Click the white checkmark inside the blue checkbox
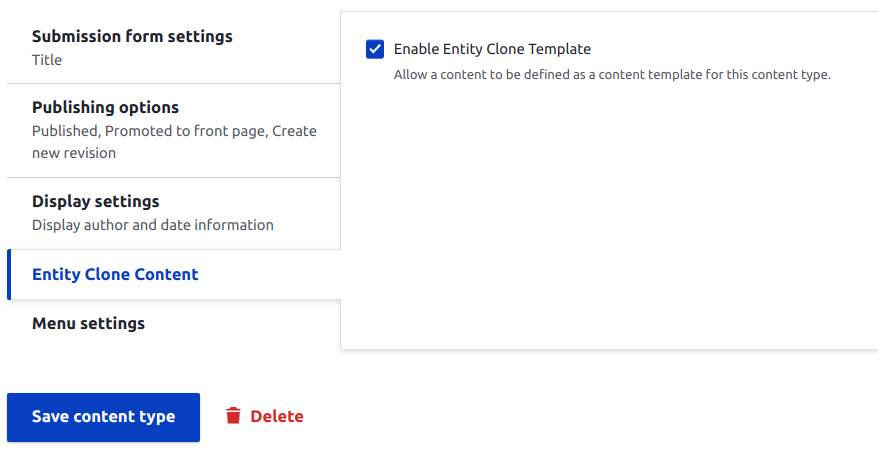The height and width of the screenshot is (453, 878). point(375,49)
